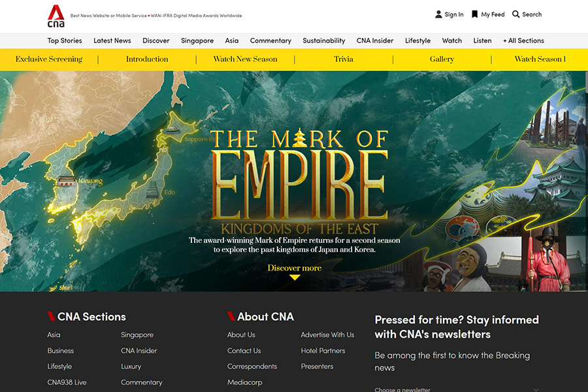Open Top Stories in navigation
Viewport: 588px width, 392px height.
(65, 41)
